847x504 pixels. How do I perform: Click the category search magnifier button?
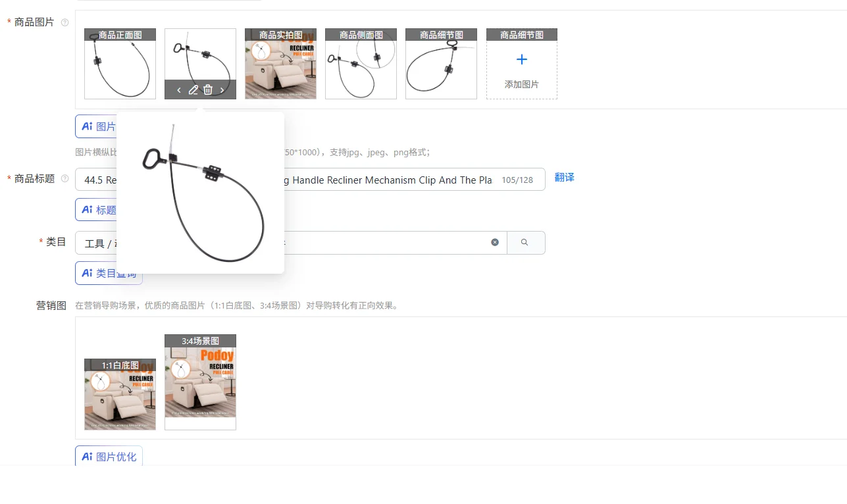coord(525,242)
